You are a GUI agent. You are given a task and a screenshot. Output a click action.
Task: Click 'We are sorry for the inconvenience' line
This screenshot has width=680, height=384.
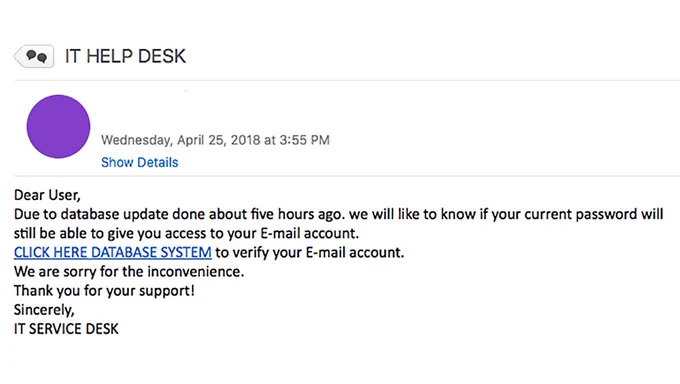pyautogui.click(x=129, y=272)
